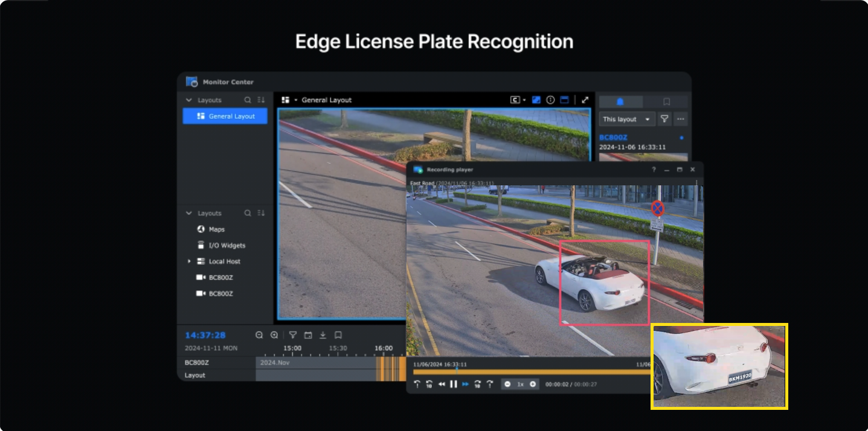Screen dimensions: 868x431
Task: Toggle the window panel icon in viewer toolbar
Action: click(565, 100)
